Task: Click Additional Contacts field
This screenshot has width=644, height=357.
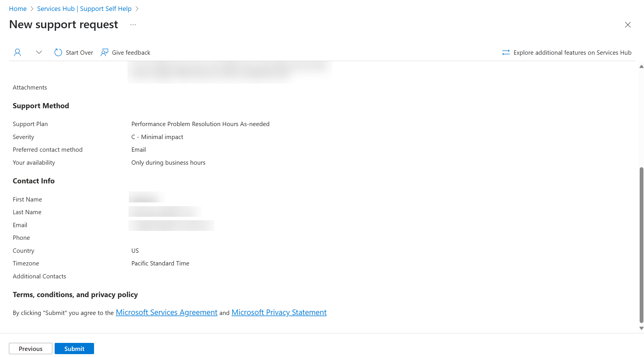Action: [x=39, y=276]
